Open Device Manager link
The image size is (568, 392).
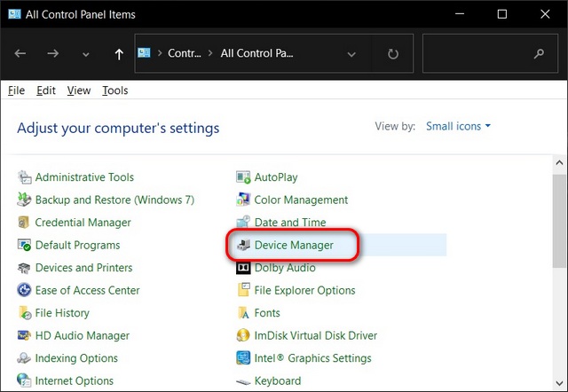pos(294,245)
